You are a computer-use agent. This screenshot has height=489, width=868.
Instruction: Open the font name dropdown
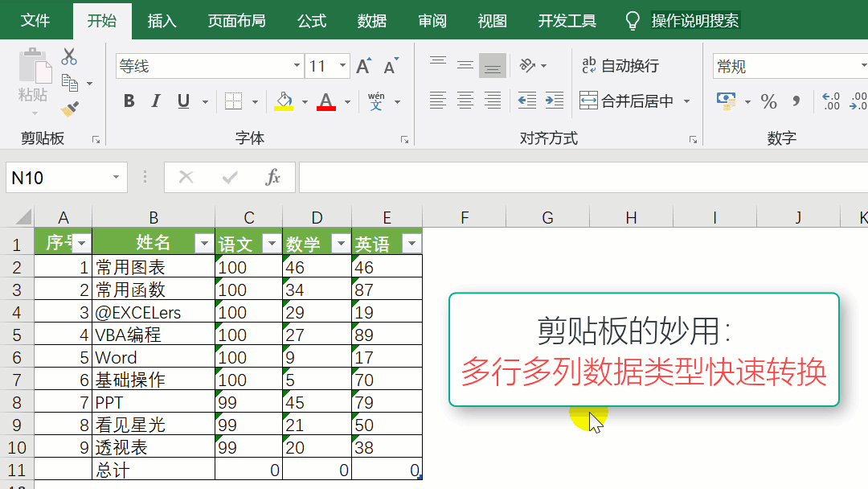tap(297, 67)
